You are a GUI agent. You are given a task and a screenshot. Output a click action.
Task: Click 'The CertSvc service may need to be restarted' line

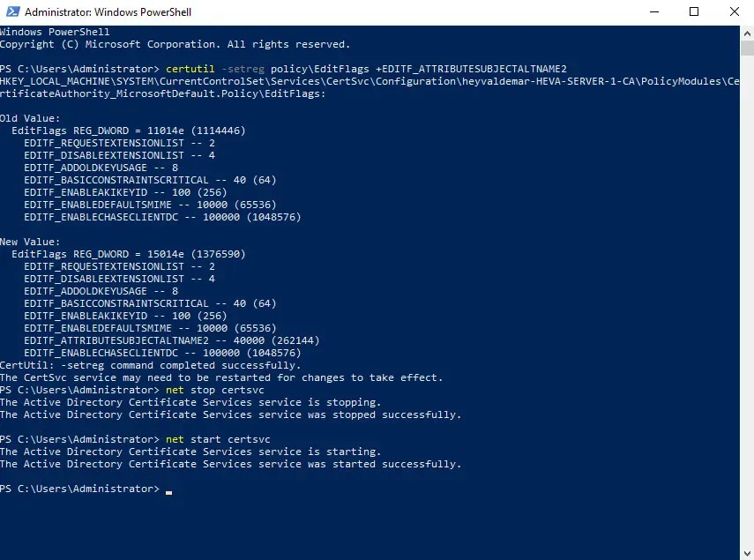221,377
